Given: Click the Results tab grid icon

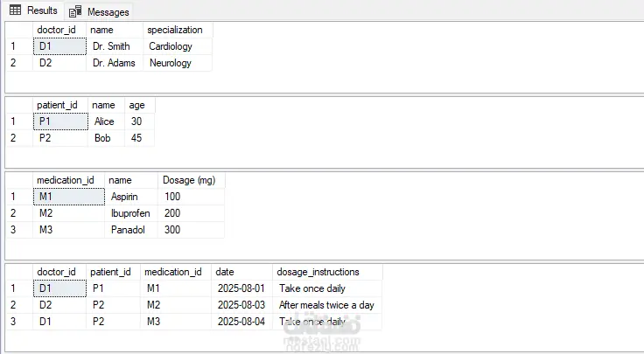Looking at the screenshot, I should point(16,10).
